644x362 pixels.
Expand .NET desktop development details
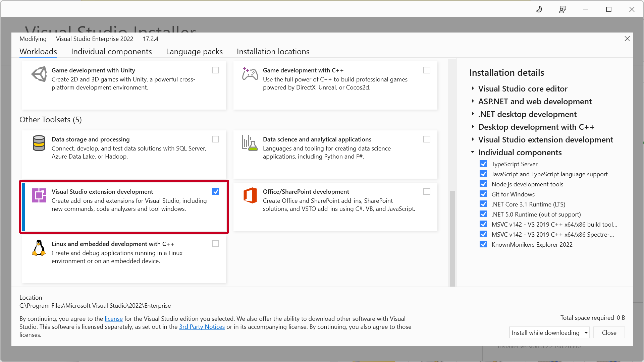click(473, 114)
